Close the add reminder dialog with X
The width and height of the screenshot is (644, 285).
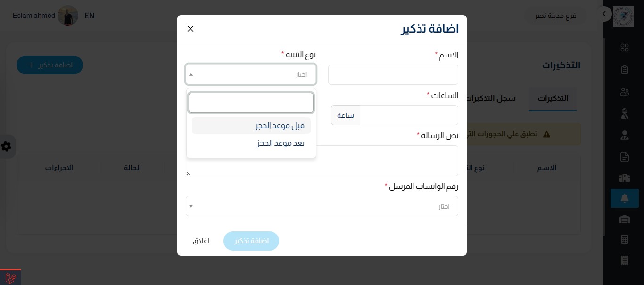coord(190,29)
